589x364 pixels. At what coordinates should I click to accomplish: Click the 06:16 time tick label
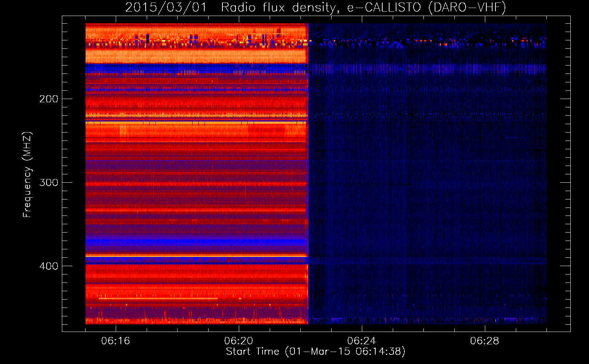tap(116, 341)
